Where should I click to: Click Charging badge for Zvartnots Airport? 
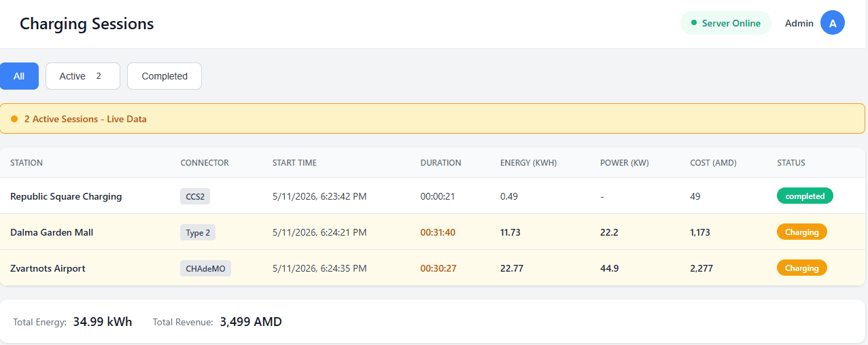(802, 268)
